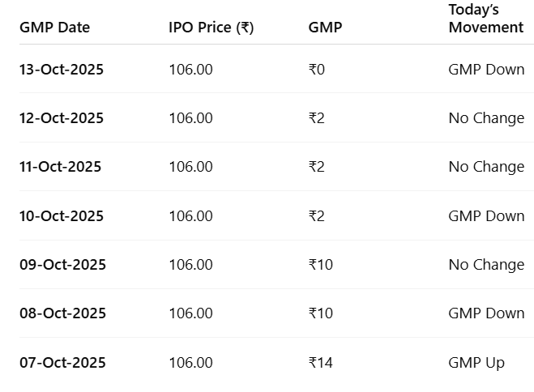This screenshot has height=392, width=534.
Task: Click the IPO Price (₹) column header
Action: click(x=211, y=28)
